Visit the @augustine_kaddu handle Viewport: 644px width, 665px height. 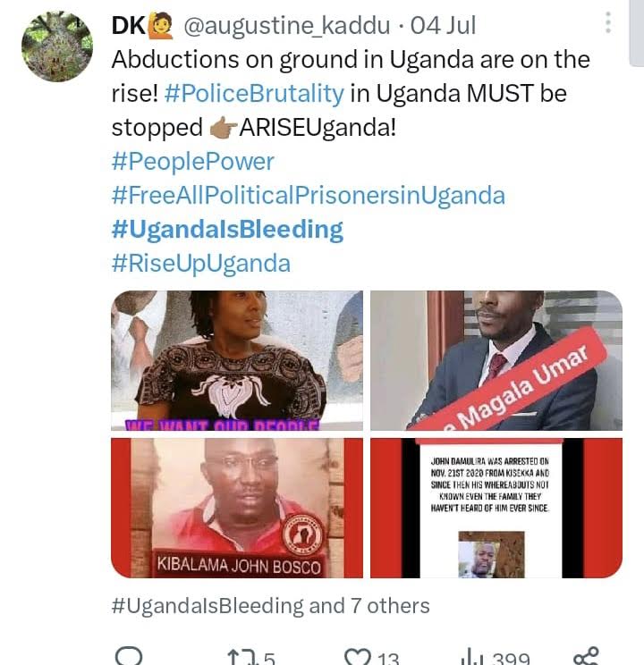tap(287, 25)
